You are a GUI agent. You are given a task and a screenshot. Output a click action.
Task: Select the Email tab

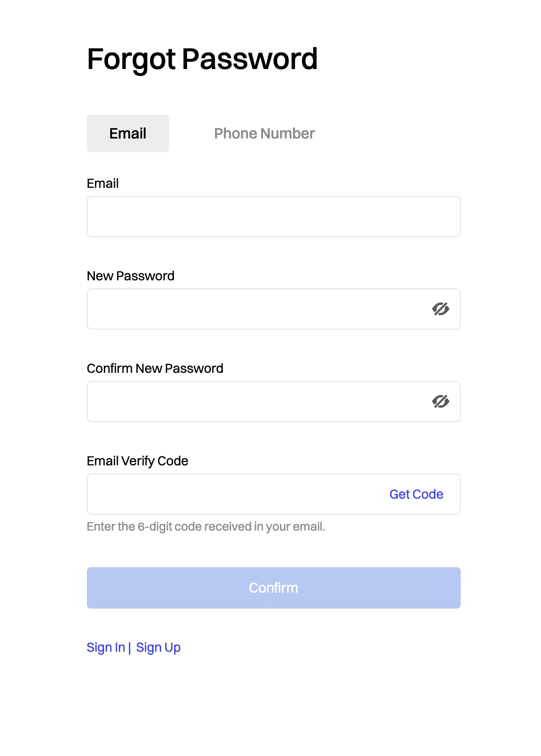point(128,133)
